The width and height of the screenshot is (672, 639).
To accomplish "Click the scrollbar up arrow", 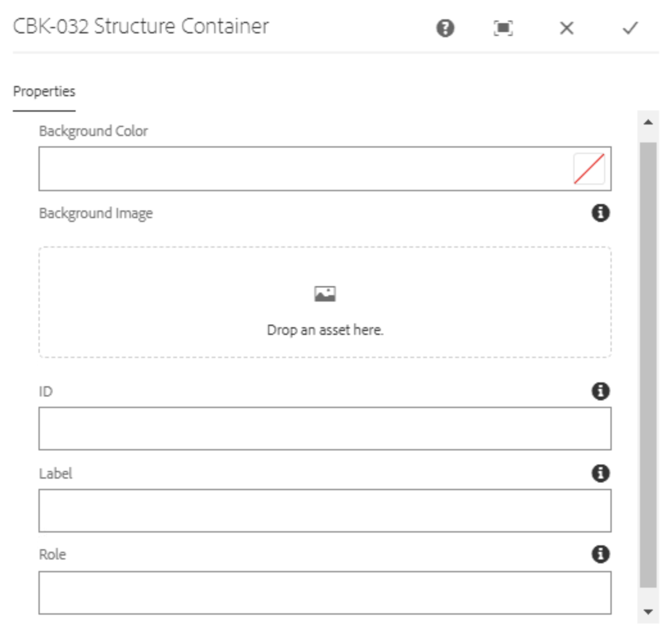I will [648, 122].
